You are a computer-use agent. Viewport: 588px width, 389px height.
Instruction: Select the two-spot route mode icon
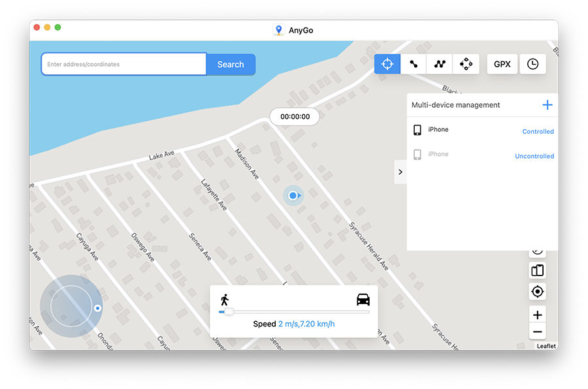coord(414,64)
